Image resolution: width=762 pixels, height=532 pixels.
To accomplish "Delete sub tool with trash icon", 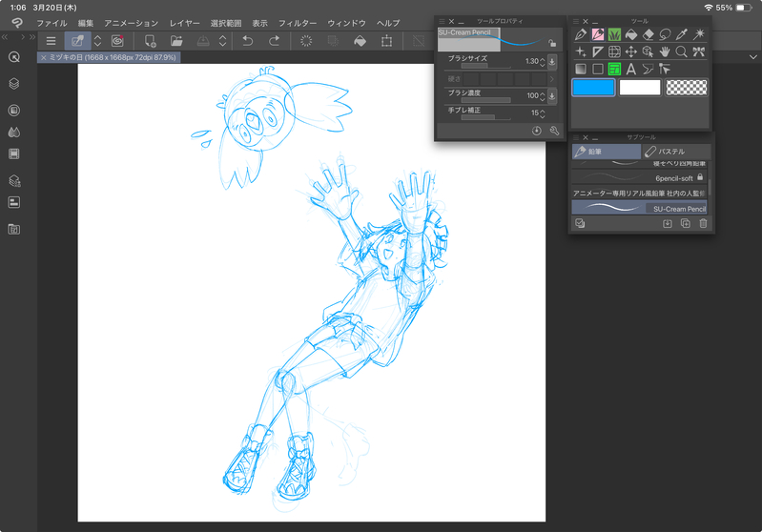I will (703, 223).
